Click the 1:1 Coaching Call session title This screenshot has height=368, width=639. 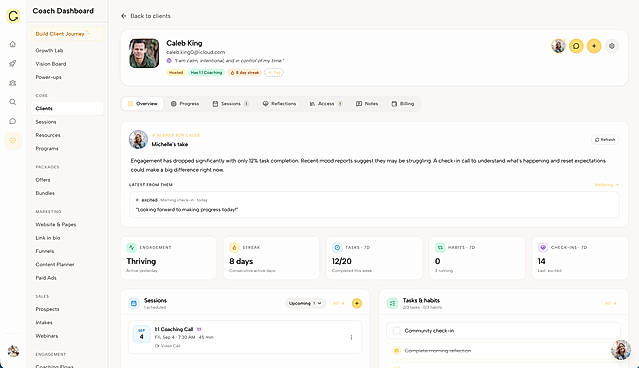(174, 329)
